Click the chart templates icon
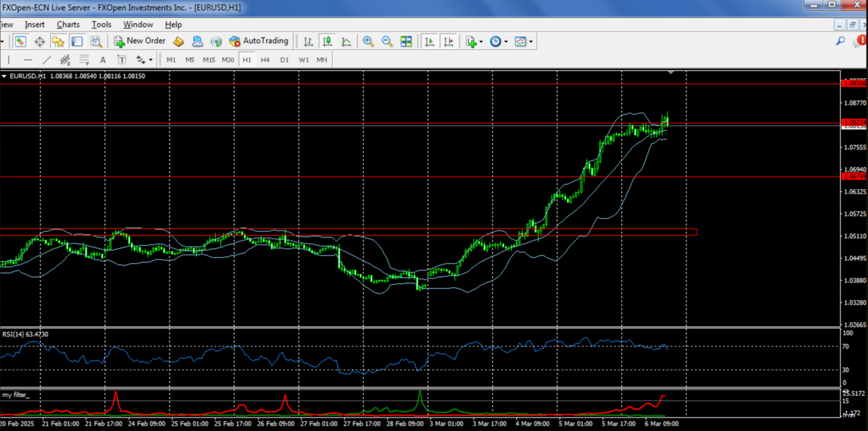Viewport: 868px width, 431px height. point(521,42)
